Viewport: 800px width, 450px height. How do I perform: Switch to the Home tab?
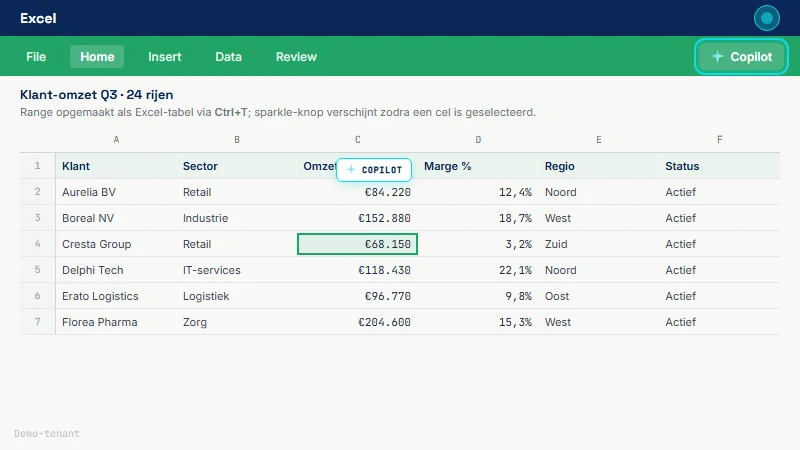click(x=97, y=57)
